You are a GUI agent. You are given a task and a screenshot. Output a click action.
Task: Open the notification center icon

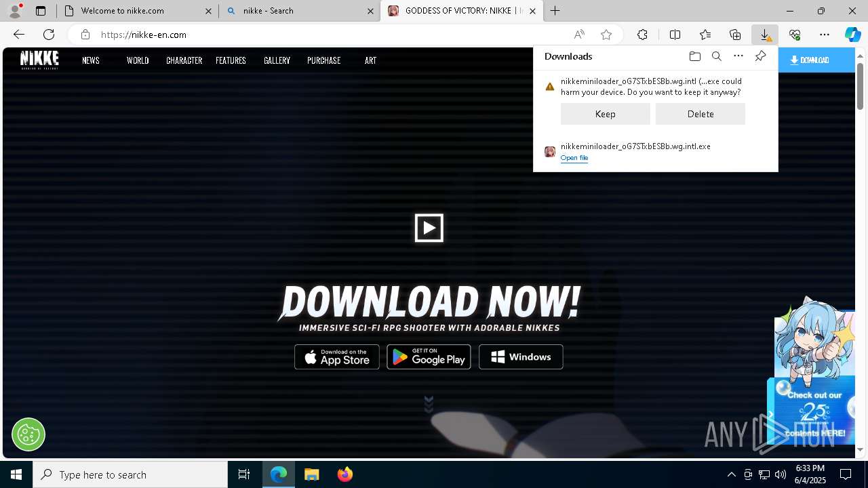[846, 474]
